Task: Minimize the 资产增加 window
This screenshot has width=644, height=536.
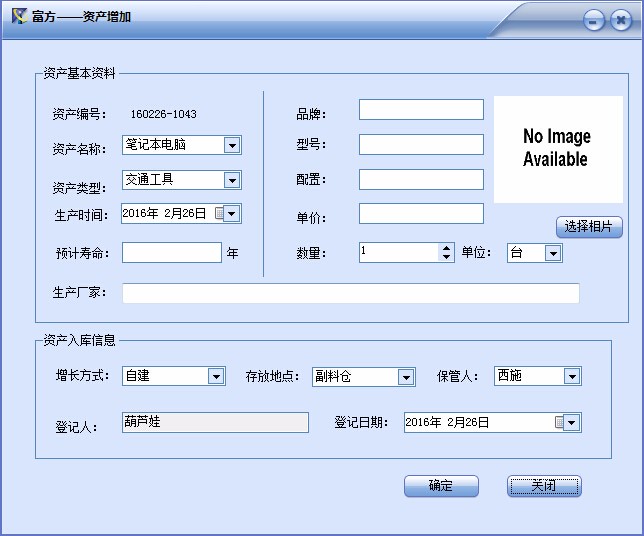Action: tap(594, 21)
